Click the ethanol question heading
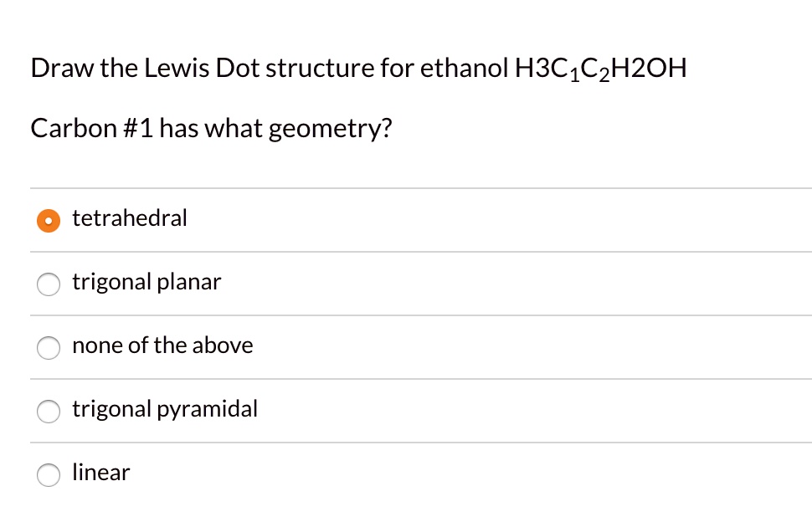812x522 pixels. click(x=358, y=69)
